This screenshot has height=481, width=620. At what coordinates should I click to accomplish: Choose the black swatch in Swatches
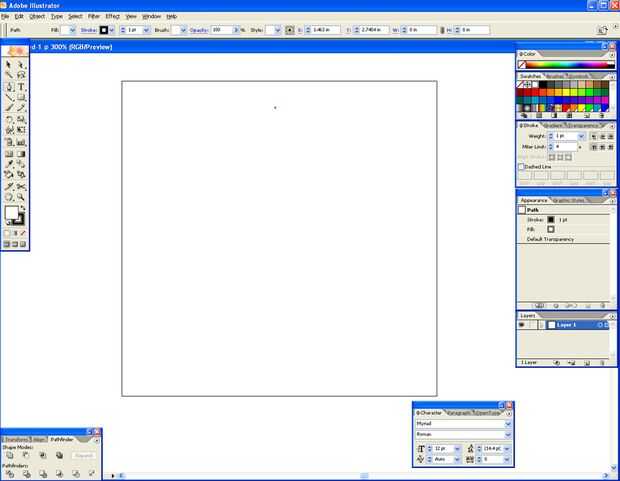542,84
